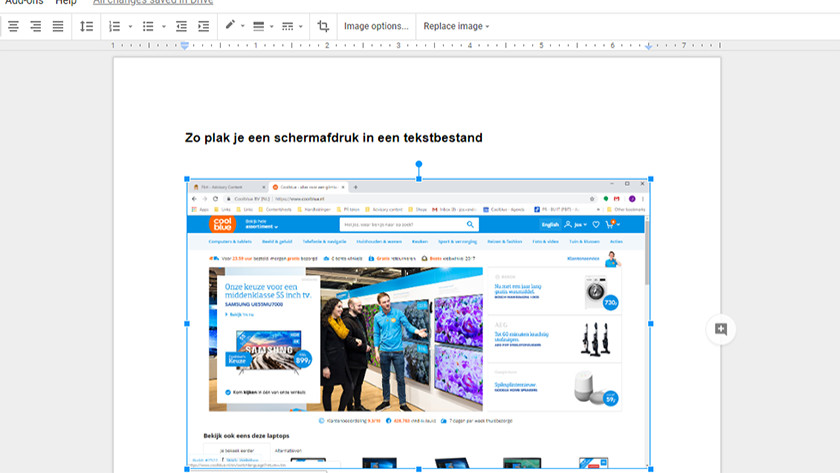Activate the crop image tool
Viewport: 840px width, 473px height.
coord(323,26)
